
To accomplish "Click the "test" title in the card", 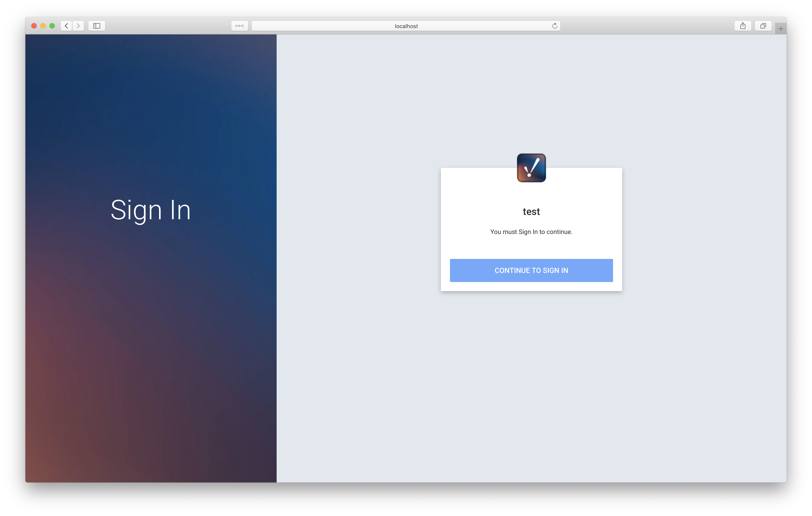I will (x=531, y=212).
